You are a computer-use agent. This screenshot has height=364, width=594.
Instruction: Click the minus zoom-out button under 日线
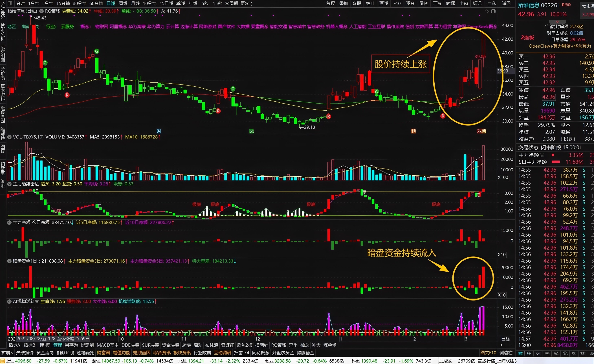coord(510,345)
